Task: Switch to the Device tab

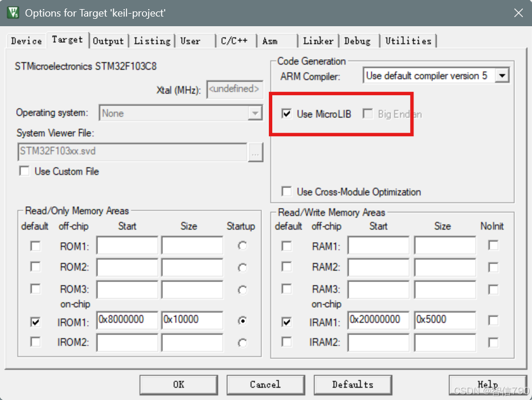Action: pos(26,41)
